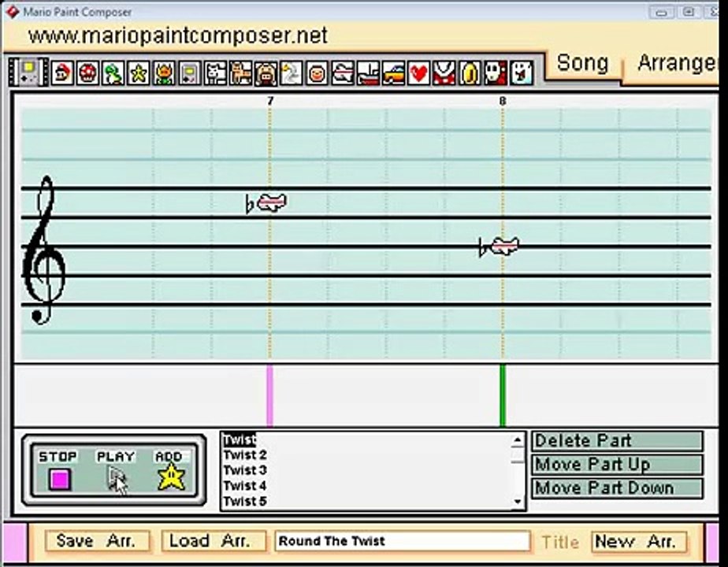Click the measure 7 number marker
This screenshot has width=728, height=567.
point(270,100)
